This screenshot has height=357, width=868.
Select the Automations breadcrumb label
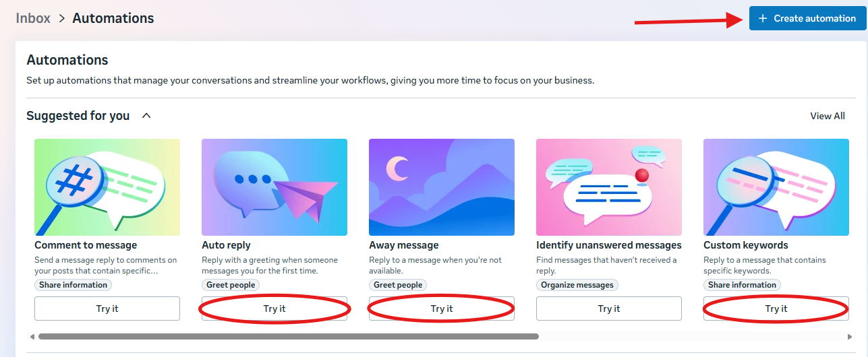tap(113, 18)
